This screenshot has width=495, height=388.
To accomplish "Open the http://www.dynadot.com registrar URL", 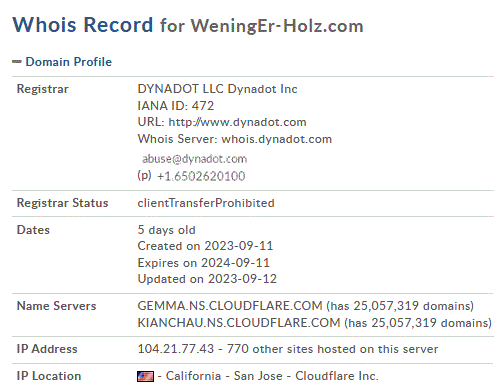I will (x=237, y=122).
